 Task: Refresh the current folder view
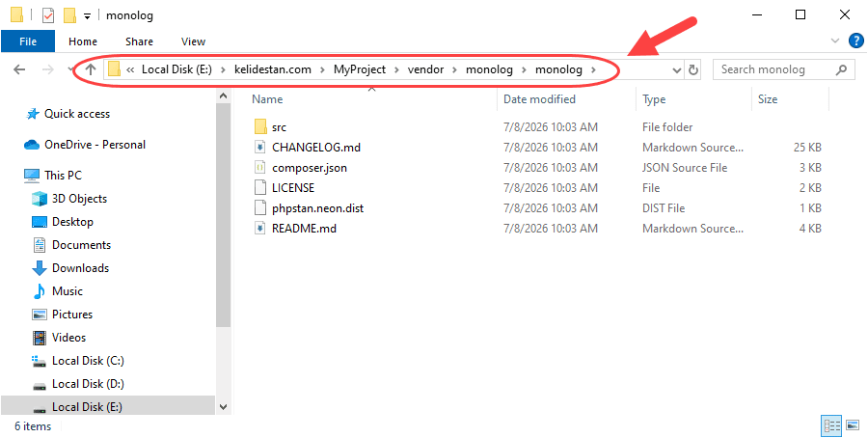(x=693, y=69)
